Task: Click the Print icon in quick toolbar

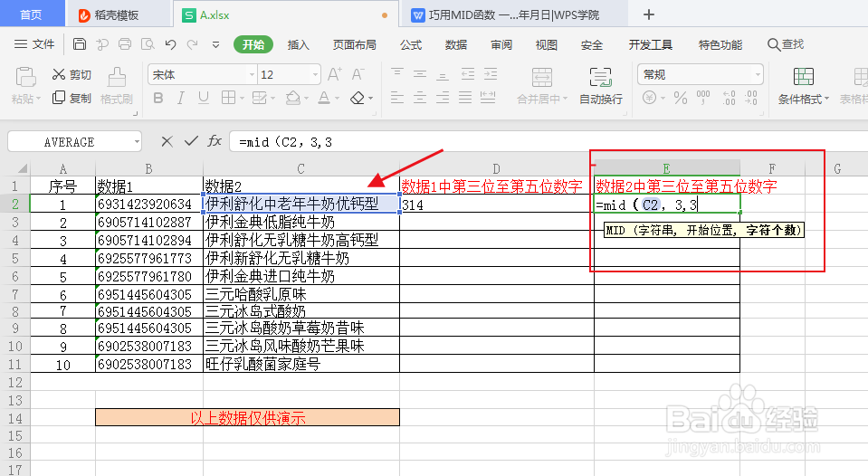Action: tap(125, 44)
